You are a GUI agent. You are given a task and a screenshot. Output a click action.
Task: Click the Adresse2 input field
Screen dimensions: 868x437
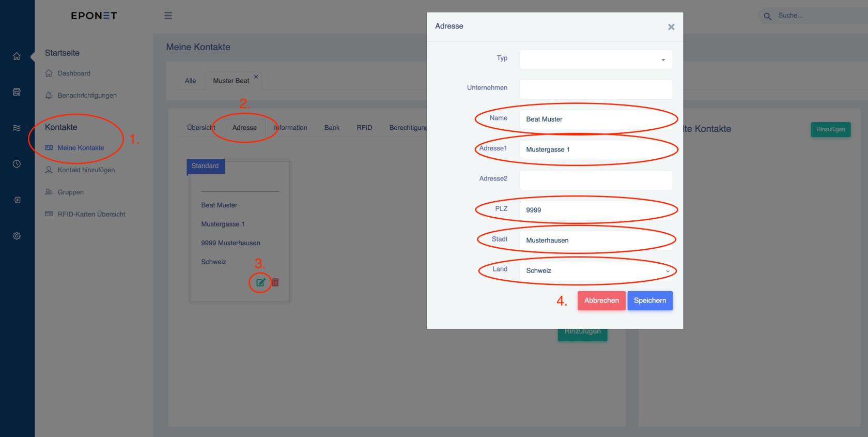tap(596, 180)
